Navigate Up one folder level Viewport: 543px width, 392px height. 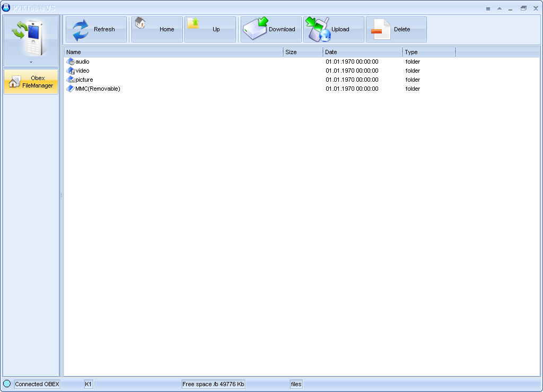pos(210,29)
